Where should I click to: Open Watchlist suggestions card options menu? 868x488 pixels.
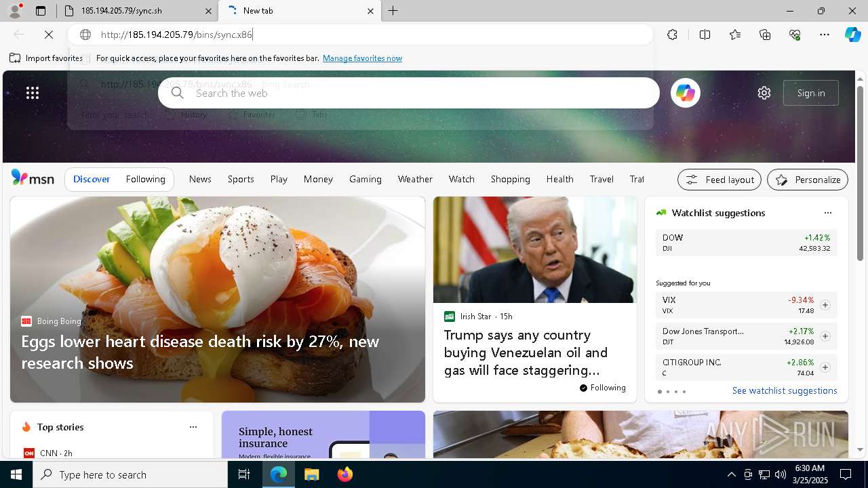pos(827,213)
